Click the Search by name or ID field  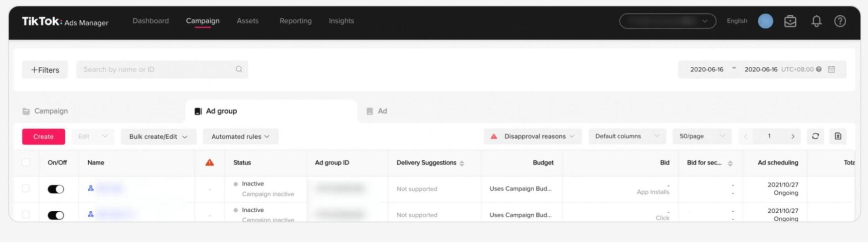coord(156,69)
